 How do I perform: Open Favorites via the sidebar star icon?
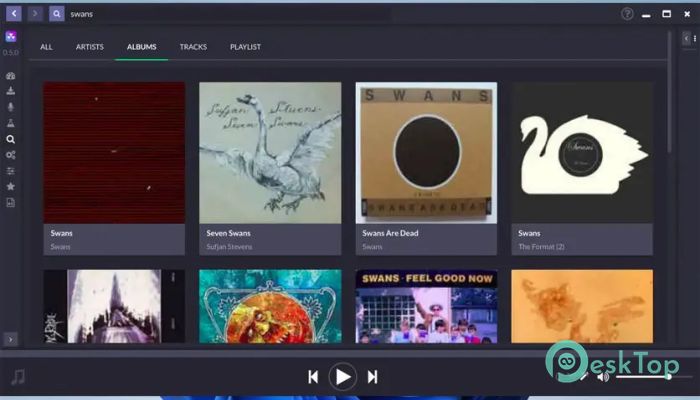coord(11,187)
